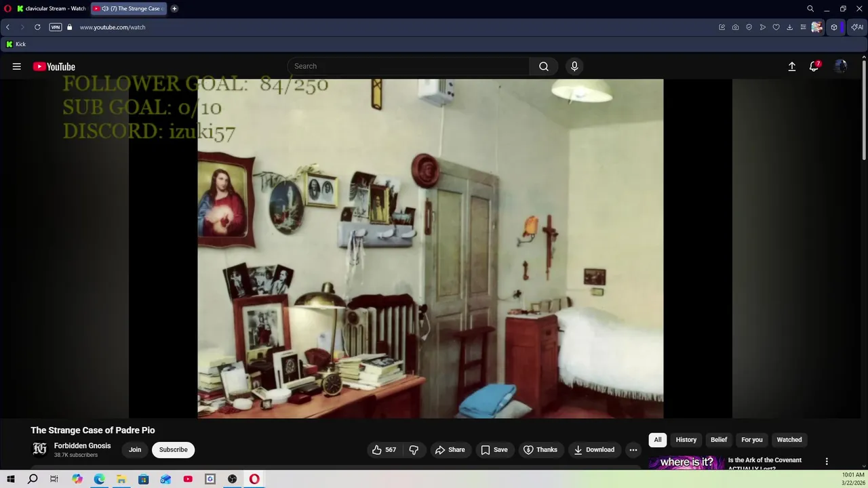Open Opera edit/pinboard icon in address bar
Image resolution: width=868 pixels, height=488 pixels.
pyautogui.click(x=722, y=27)
